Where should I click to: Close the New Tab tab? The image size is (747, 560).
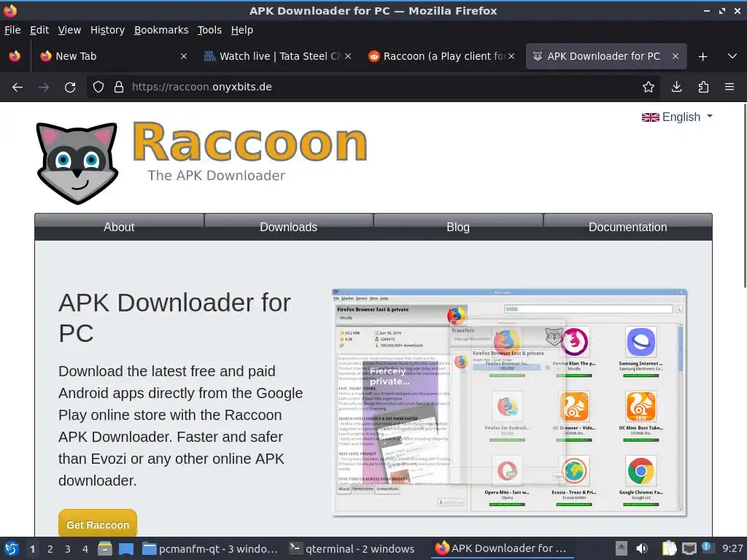183,56
